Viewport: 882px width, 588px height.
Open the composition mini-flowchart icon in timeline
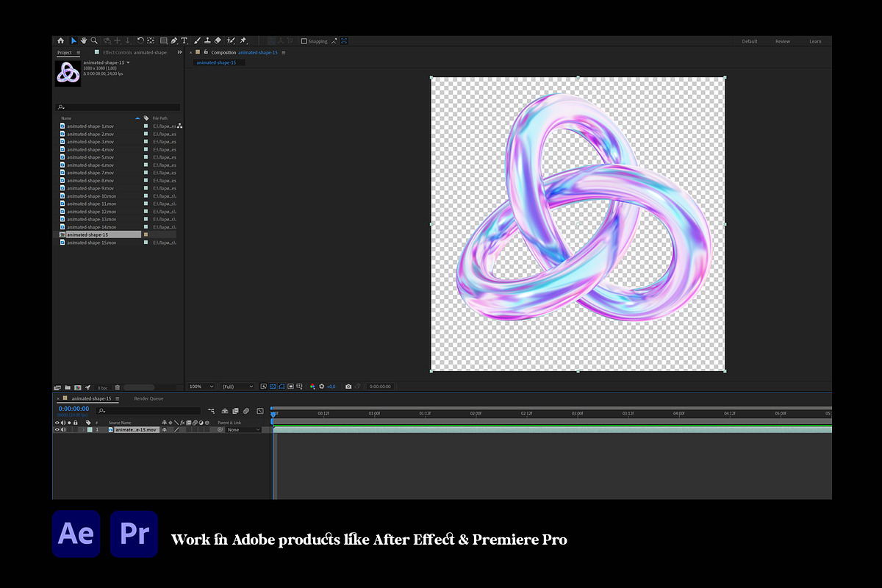(211, 411)
